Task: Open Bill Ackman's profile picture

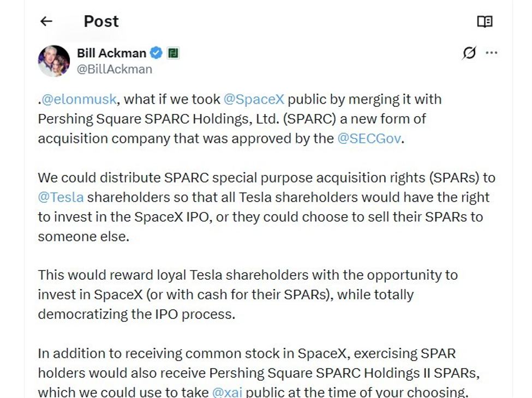Action: [x=53, y=61]
